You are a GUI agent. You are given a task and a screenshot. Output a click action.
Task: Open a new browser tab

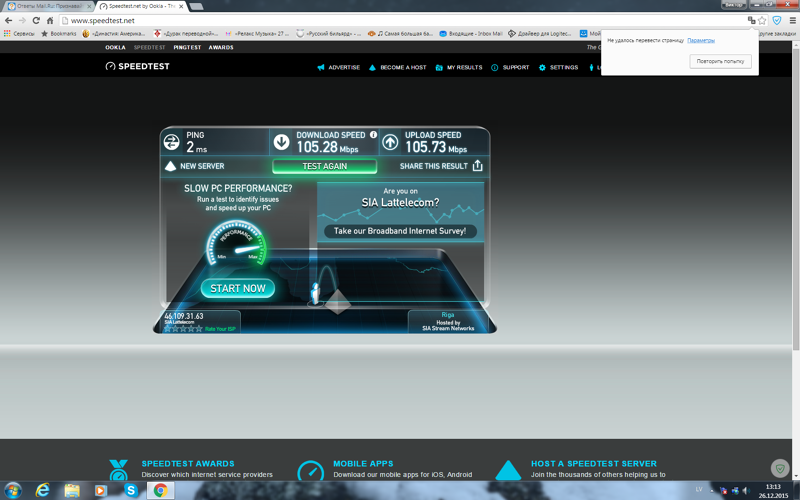click(196, 6)
